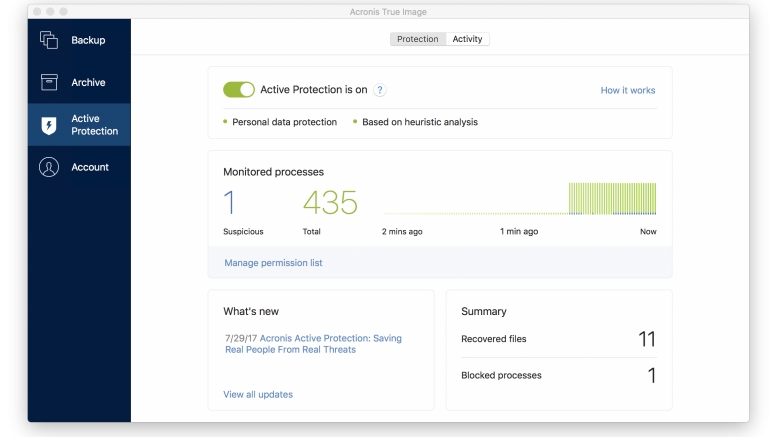Click the Now chart label

click(x=648, y=231)
